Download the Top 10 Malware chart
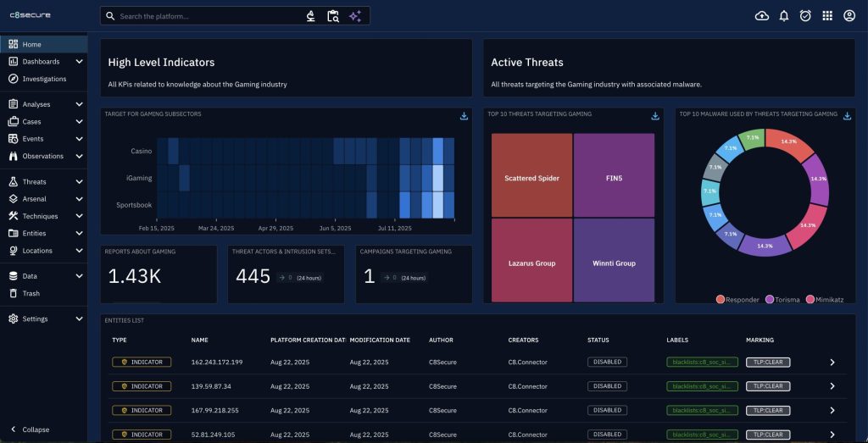868x443 pixels. tap(846, 116)
